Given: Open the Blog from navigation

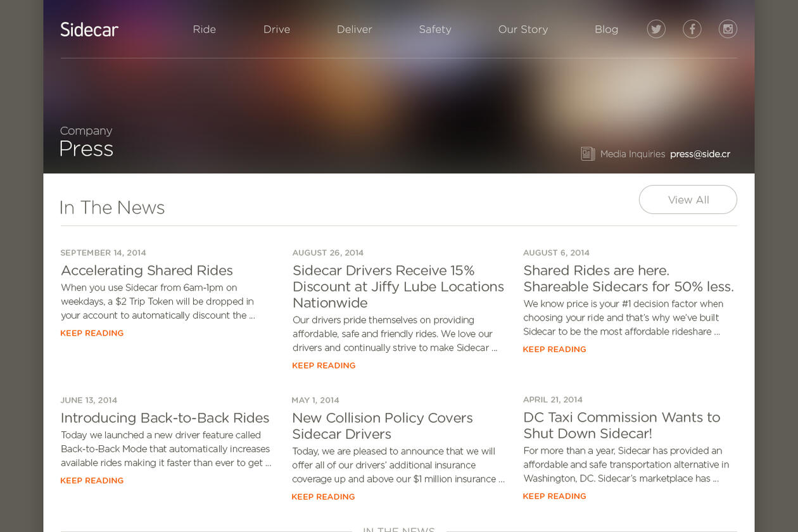Looking at the screenshot, I should [605, 29].
